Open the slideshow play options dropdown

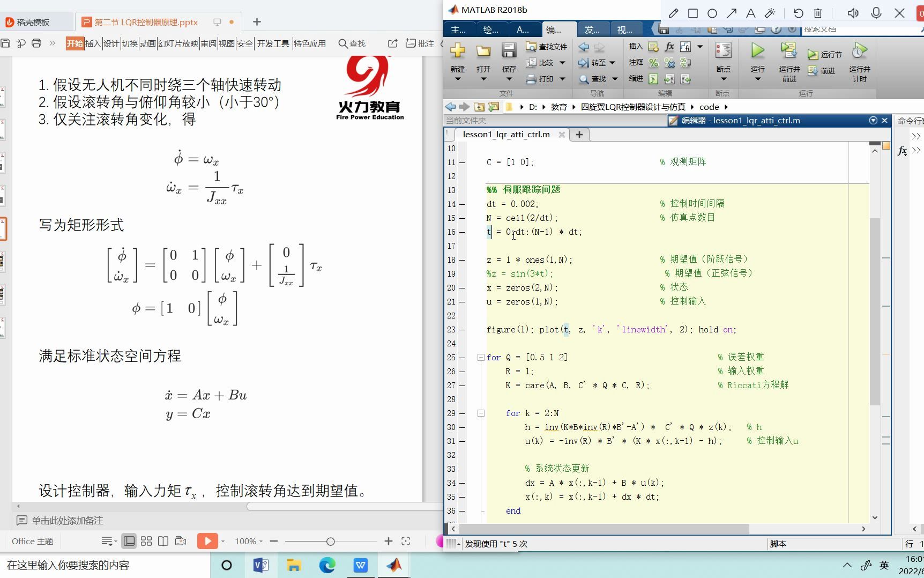pos(223,542)
